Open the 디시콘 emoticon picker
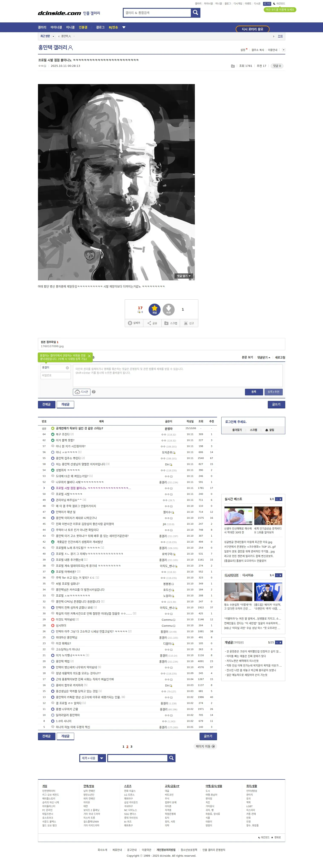The width and height of the screenshot is (323, 868). [81, 392]
